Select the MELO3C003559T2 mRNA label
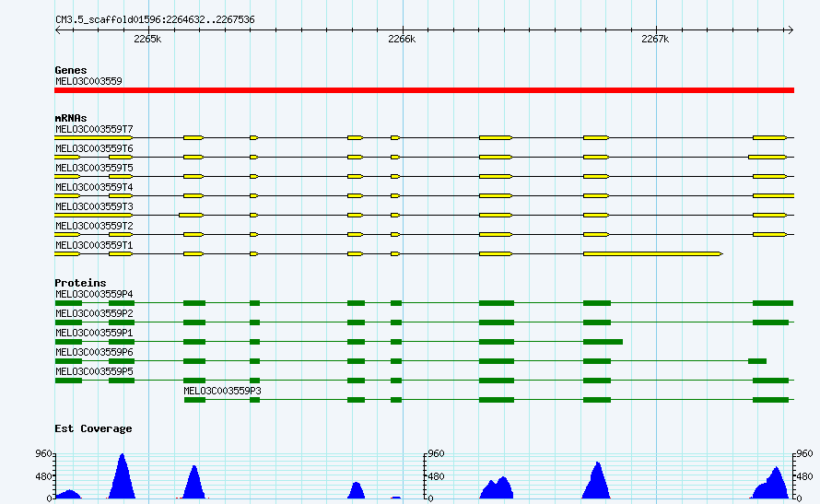The height and width of the screenshot is (504, 820). (x=94, y=226)
